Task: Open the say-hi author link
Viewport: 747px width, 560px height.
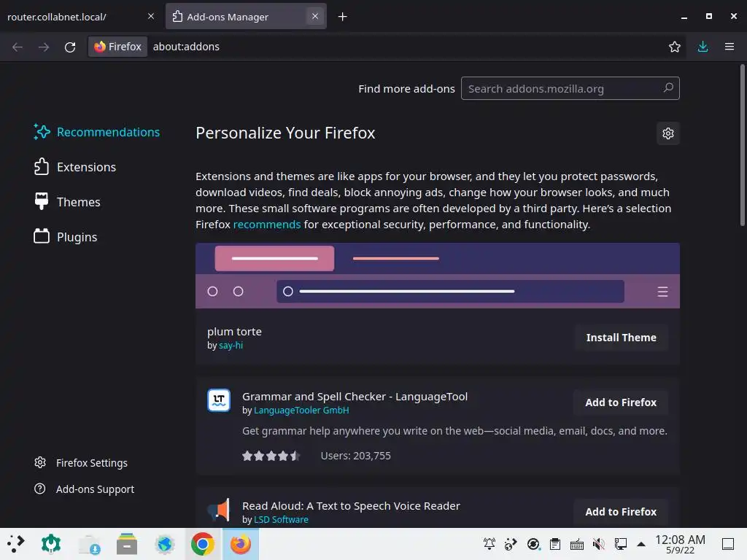Action: pyautogui.click(x=231, y=346)
